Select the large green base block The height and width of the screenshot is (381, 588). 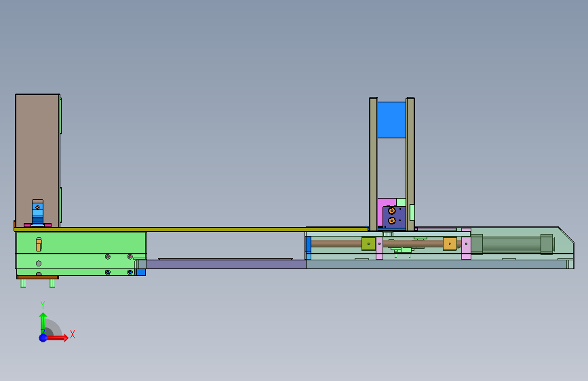[81, 253]
